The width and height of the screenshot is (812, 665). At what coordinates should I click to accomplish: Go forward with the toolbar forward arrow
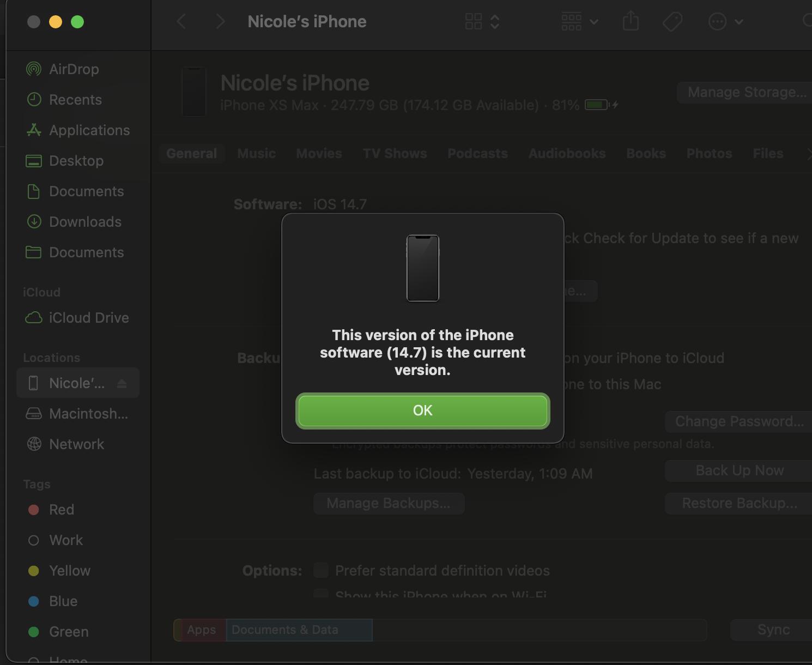pyautogui.click(x=220, y=22)
